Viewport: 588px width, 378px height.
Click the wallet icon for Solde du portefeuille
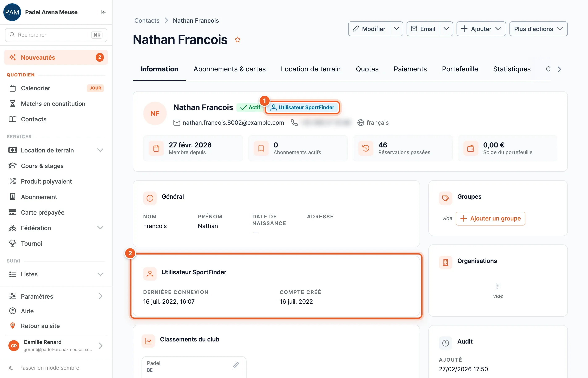pos(470,148)
